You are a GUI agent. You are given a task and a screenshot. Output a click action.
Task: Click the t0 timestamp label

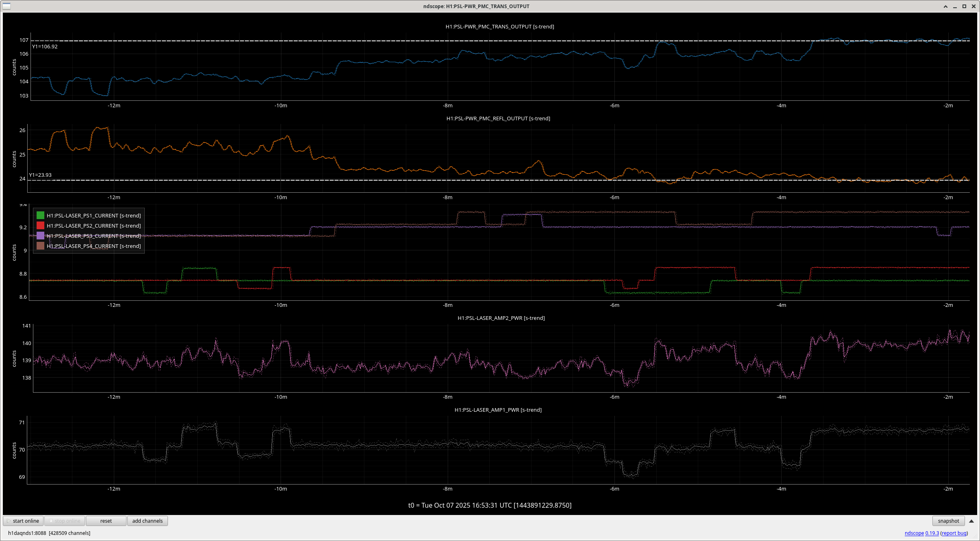[490, 505]
